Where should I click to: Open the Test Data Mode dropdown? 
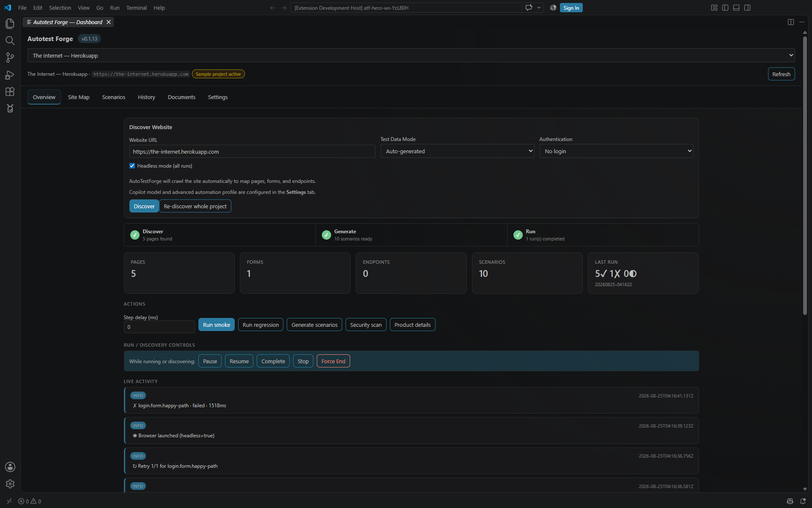click(457, 151)
